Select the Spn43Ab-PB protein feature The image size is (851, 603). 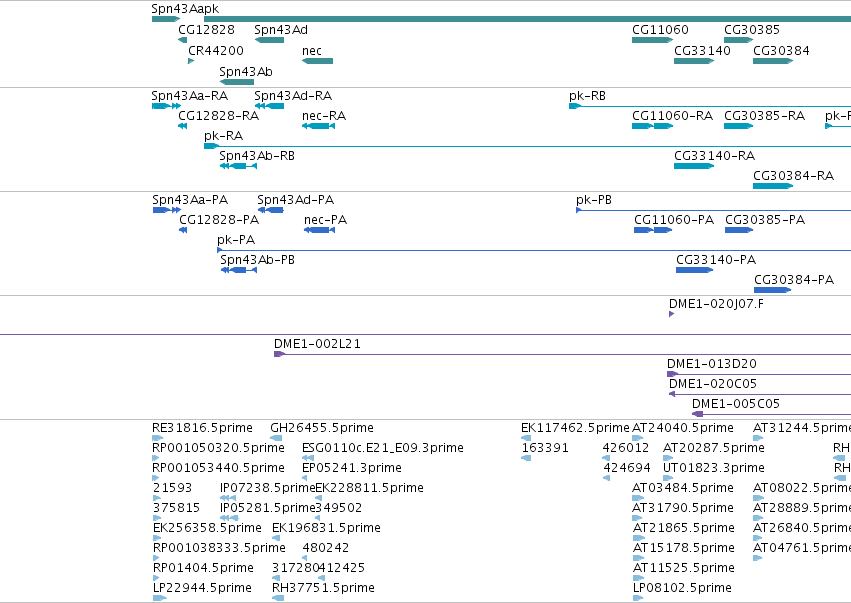(x=239, y=270)
